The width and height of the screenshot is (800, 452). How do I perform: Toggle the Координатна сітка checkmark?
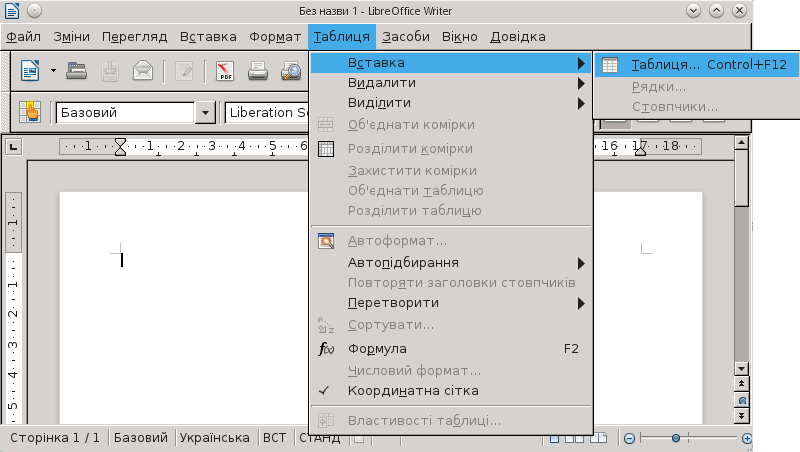pyautogui.click(x=324, y=391)
